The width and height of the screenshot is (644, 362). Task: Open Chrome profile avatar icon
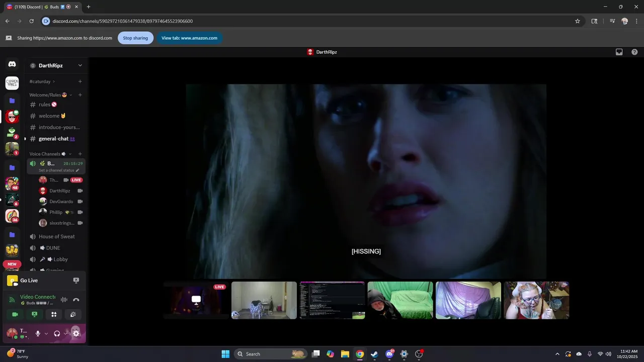624,21
